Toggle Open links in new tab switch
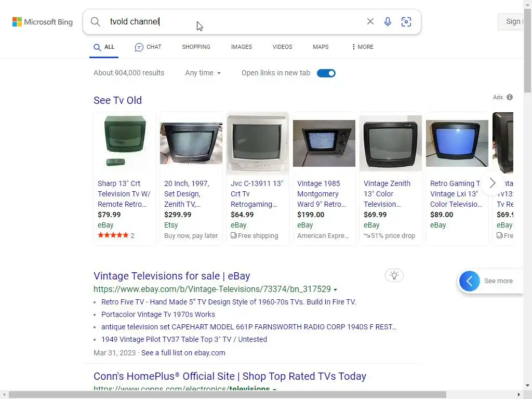The width and height of the screenshot is (532, 399). [326, 73]
